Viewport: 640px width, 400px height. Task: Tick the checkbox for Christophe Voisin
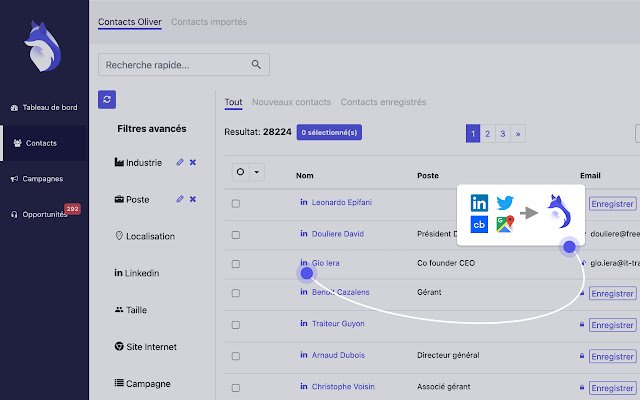236,387
